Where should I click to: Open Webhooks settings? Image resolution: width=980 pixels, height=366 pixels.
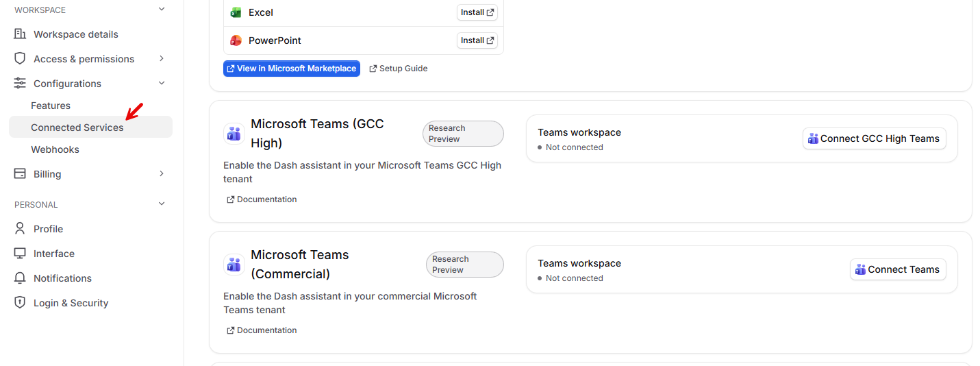pyautogui.click(x=55, y=149)
